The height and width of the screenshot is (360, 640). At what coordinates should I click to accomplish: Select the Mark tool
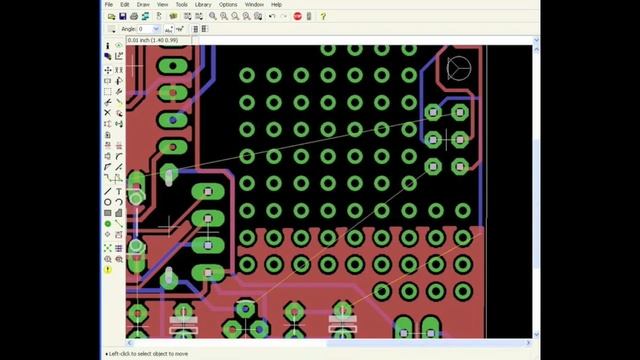point(119,56)
